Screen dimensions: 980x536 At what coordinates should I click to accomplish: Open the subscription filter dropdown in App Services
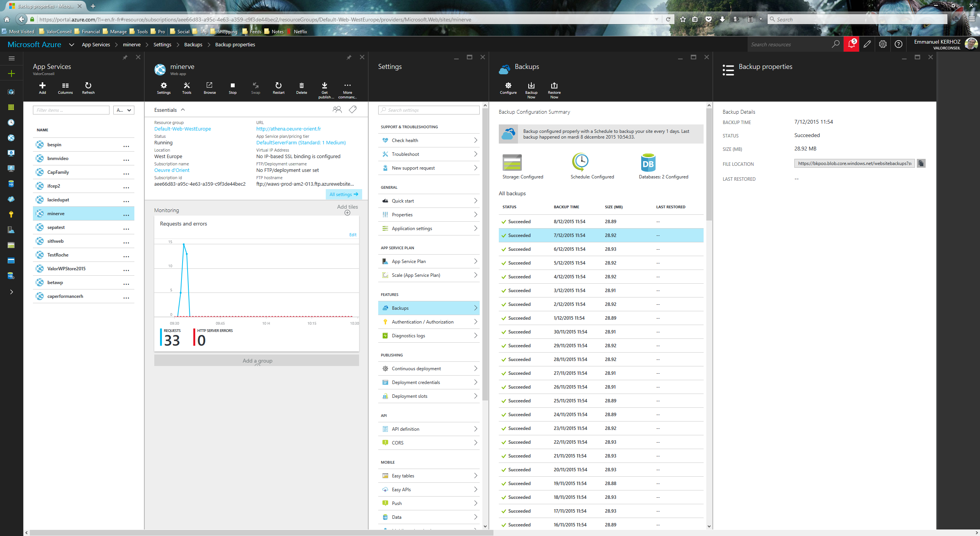124,110
